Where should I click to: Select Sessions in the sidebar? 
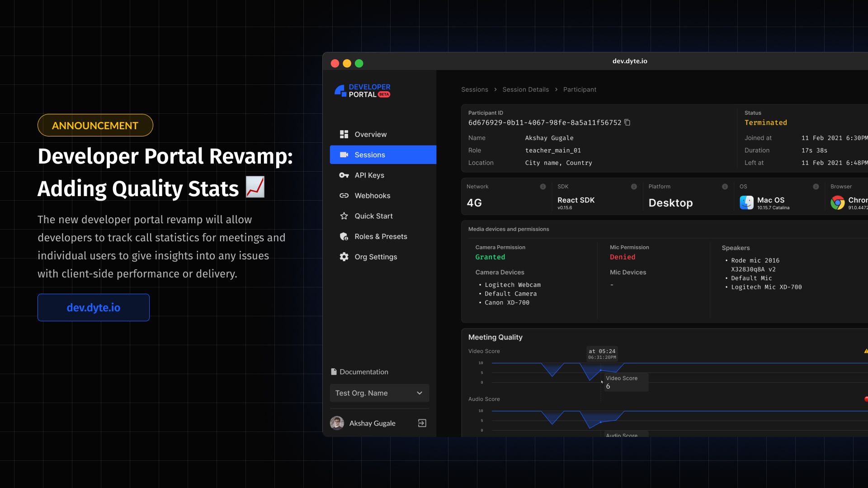click(x=383, y=155)
